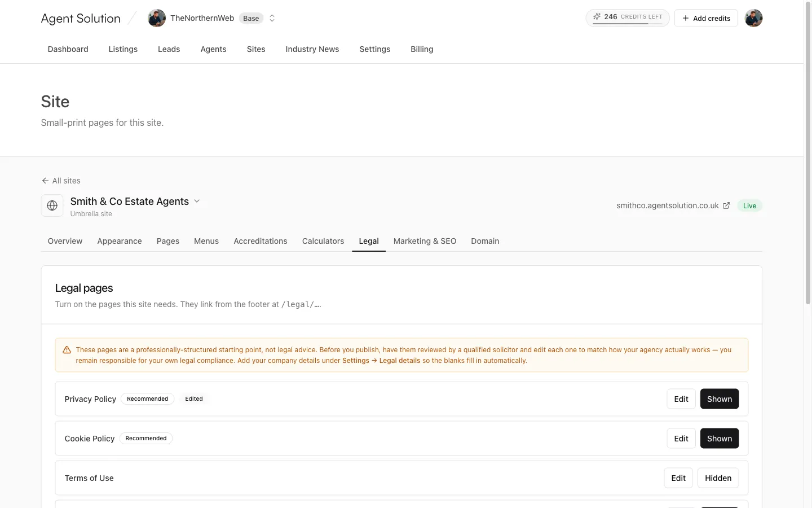Click the Recommended badge on Privacy Policy
The height and width of the screenshot is (508, 812).
pyautogui.click(x=148, y=399)
